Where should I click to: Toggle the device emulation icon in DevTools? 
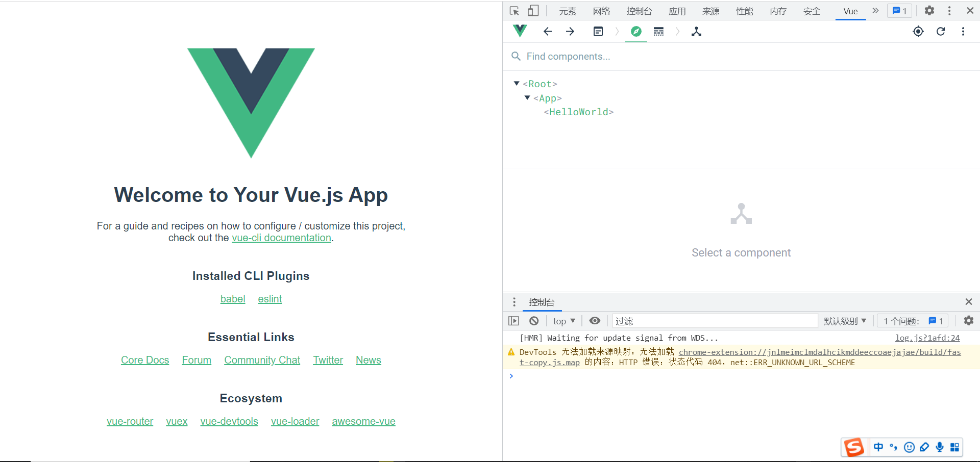point(532,10)
